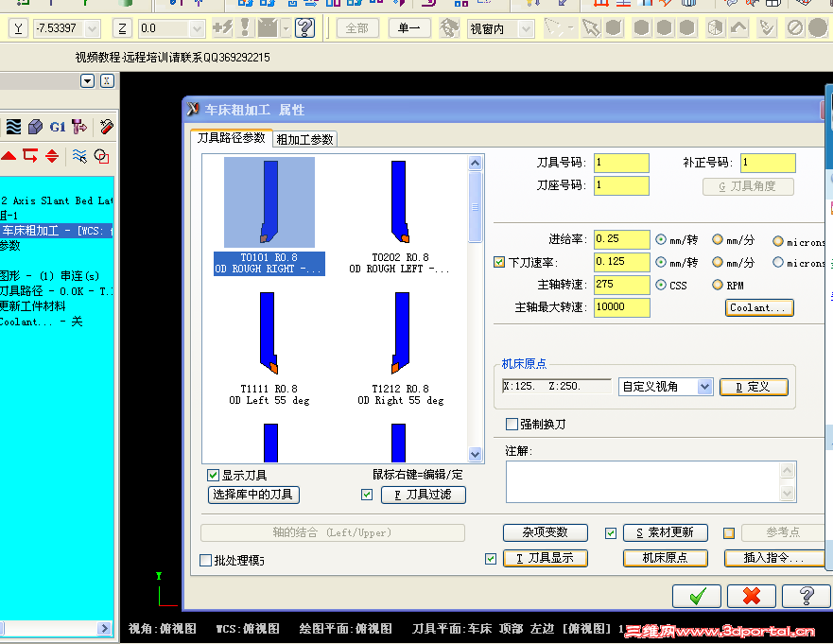Click the 进给率 input field
This screenshot has width=833, height=644.
click(x=621, y=239)
